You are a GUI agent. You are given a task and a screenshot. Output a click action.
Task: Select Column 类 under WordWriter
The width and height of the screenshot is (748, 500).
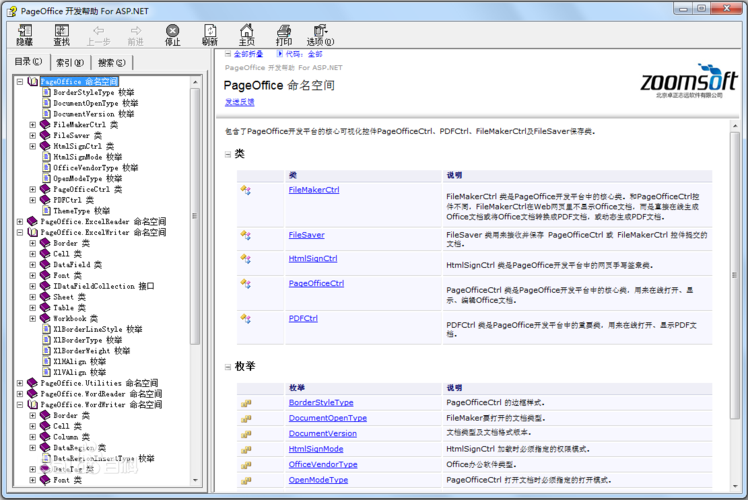[x=71, y=437]
